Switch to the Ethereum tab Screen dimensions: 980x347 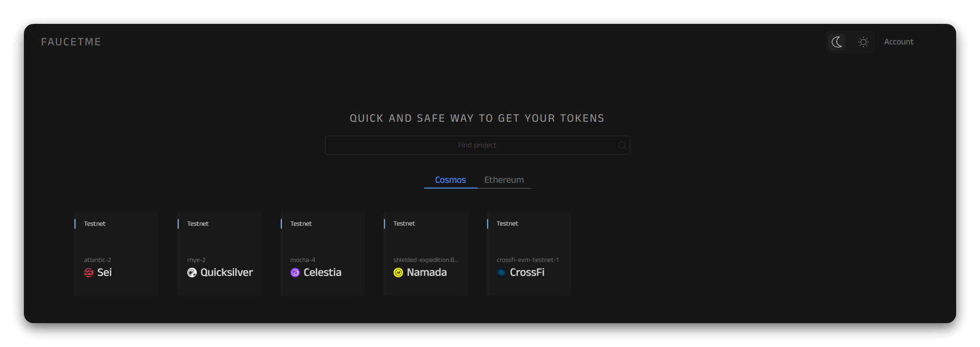click(x=504, y=180)
